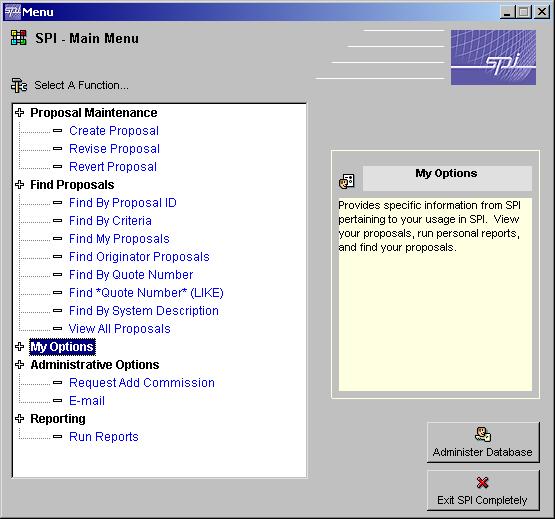The image size is (555, 519).
Task: Open Find My Proposals
Action: tap(119, 239)
